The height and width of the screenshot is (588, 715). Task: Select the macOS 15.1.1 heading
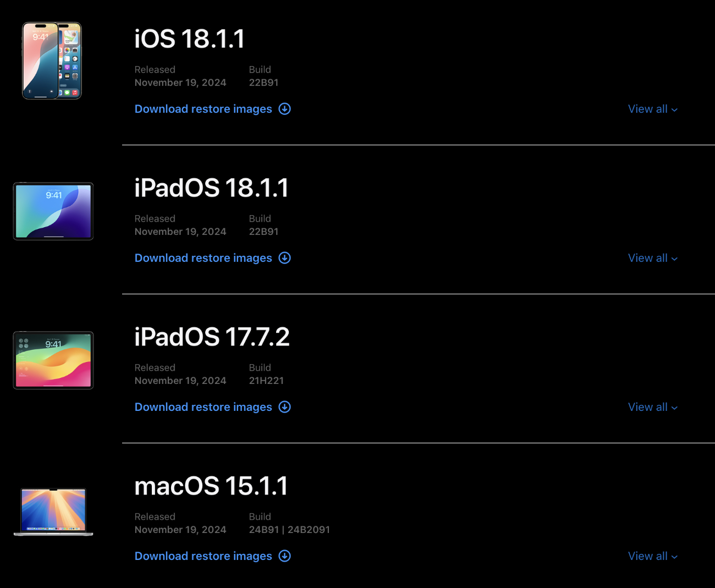click(211, 486)
